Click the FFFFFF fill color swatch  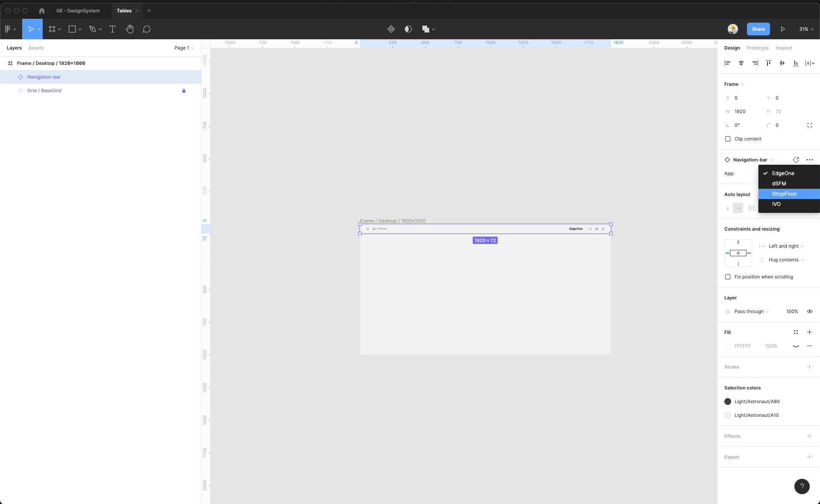pyautogui.click(x=728, y=346)
